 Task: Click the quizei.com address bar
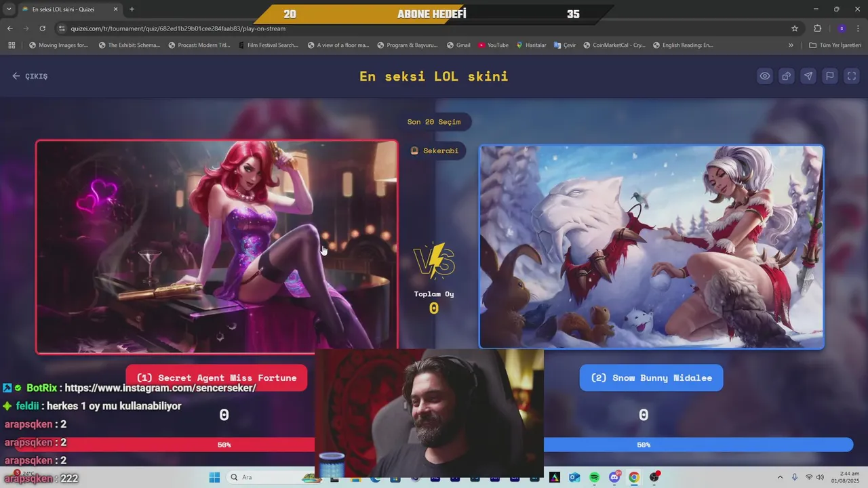(427, 28)
